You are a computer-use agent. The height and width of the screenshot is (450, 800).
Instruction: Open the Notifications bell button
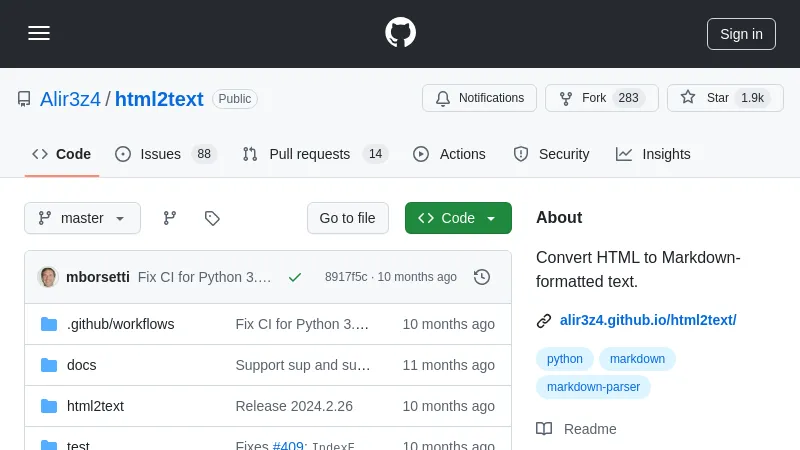pyautogui.click(x=479, y=98)
